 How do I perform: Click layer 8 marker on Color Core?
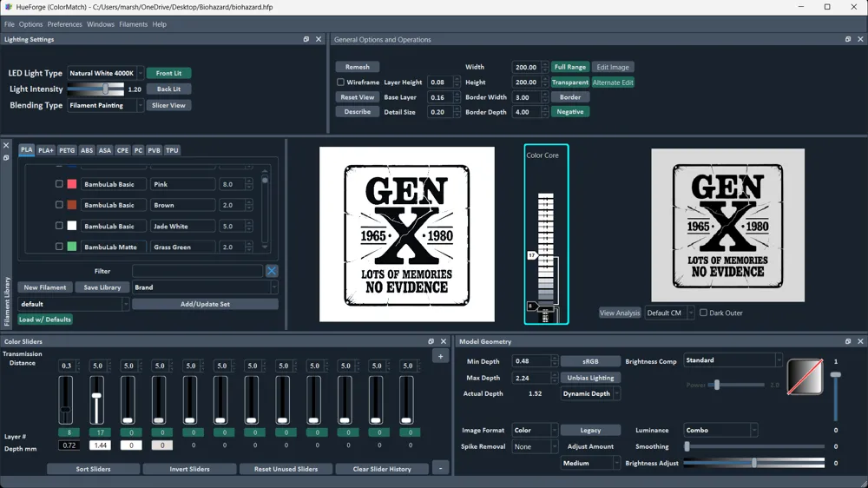[x=531, y=306]
